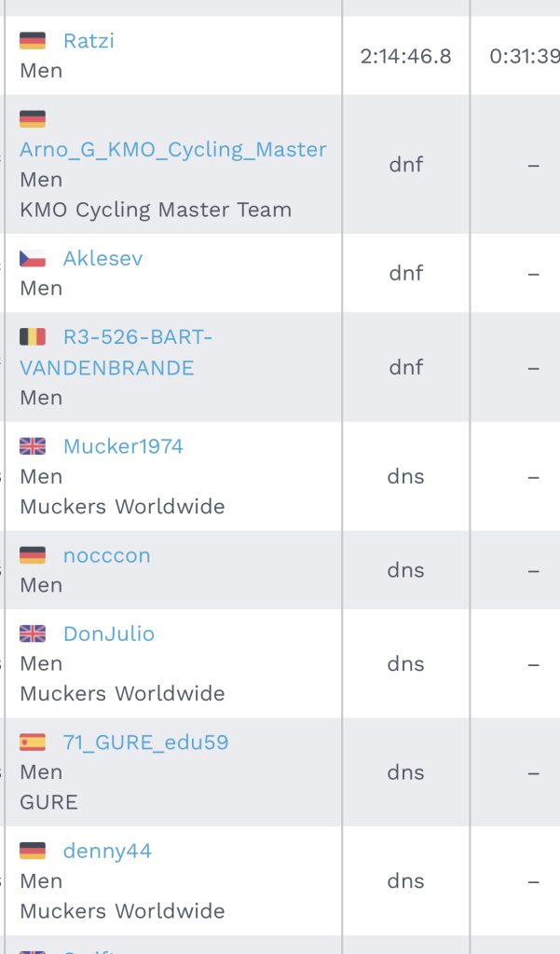Click rider name denny44
This screenshot has height=954, width=560.
(107, 851)
